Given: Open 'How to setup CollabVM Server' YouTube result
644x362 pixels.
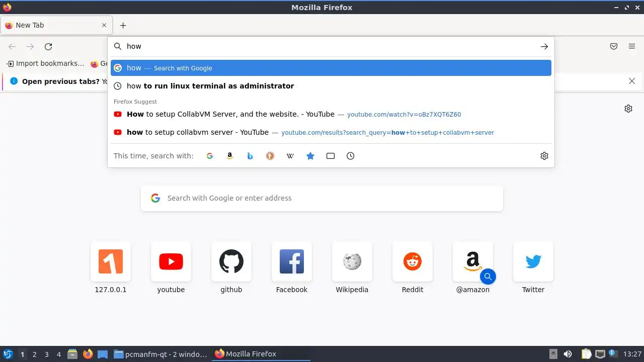Looking at the screenshot, I should (331, 114).
